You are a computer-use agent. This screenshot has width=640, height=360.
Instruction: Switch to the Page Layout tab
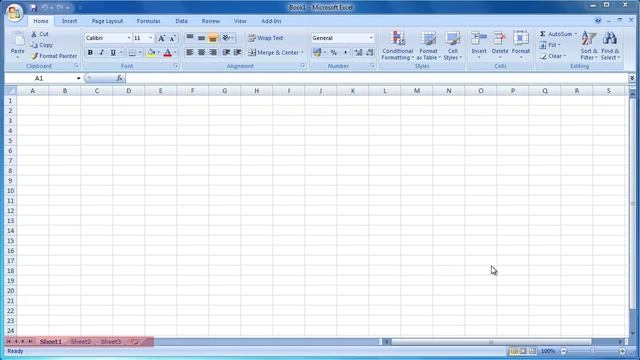click(107, 21)
